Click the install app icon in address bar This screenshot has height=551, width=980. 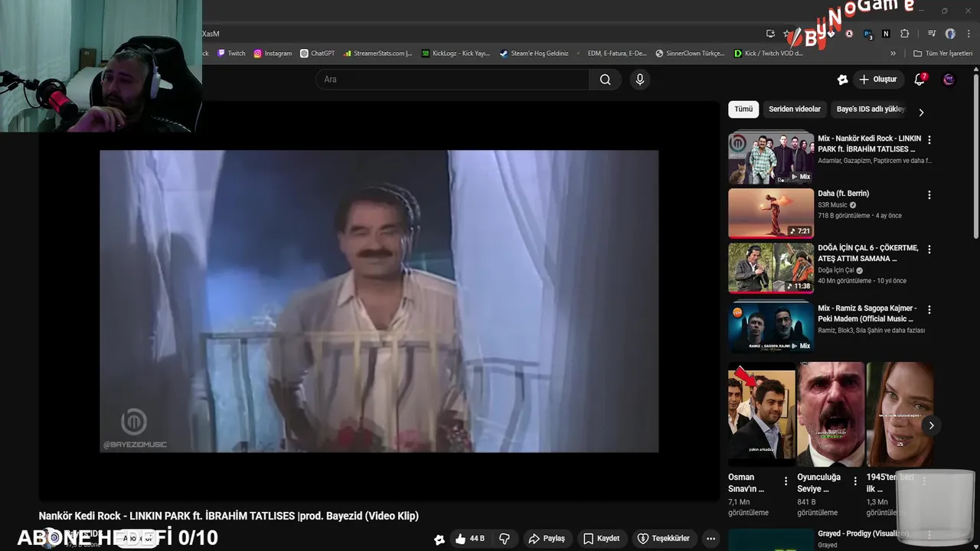point(770,34)
